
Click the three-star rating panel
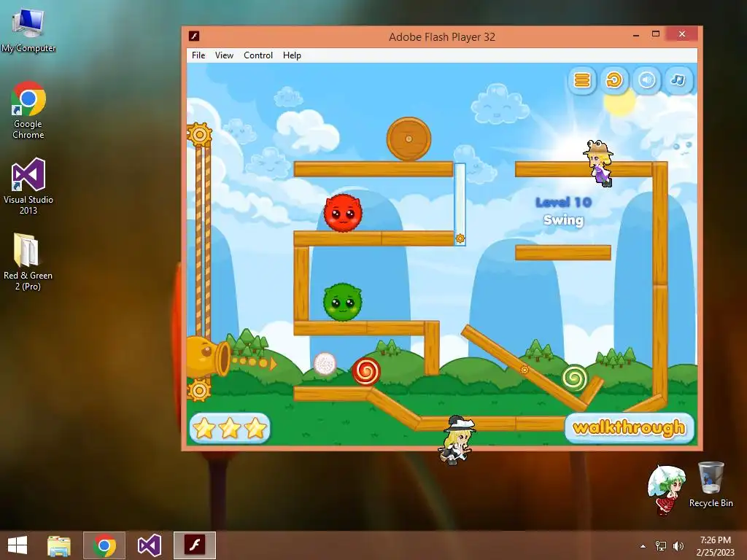pyautogui.click(x=230, y=428)
